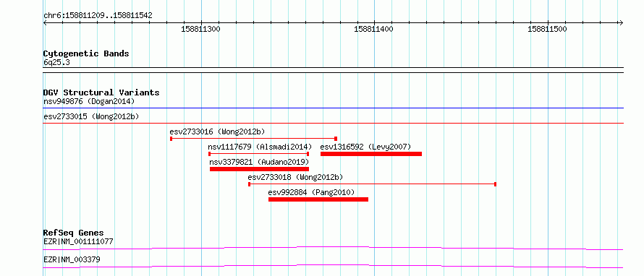
Task: Open the DGV Structural Variants track heading
Action: [x=101, y=92]
